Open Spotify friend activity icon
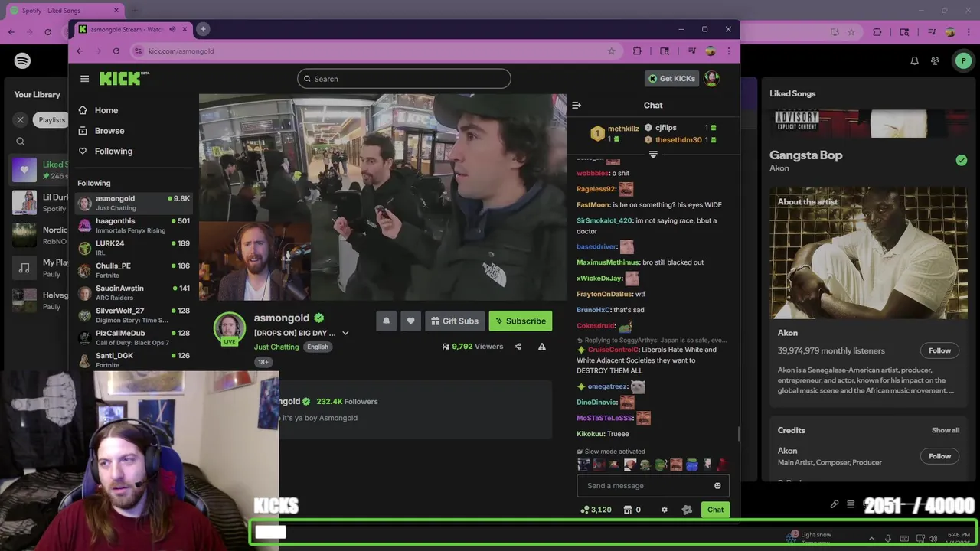This screenshot has height=551, width=980. (936, 61)
